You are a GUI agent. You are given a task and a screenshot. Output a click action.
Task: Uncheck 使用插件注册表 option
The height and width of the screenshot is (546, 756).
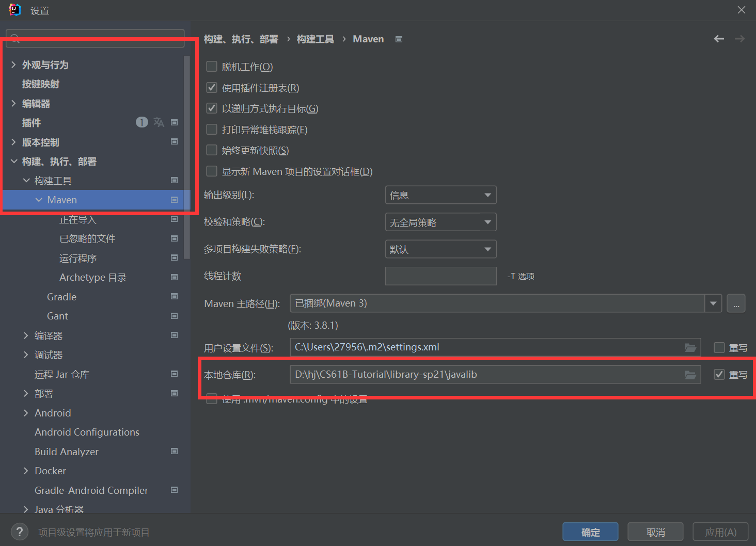(x=212, y=87)
